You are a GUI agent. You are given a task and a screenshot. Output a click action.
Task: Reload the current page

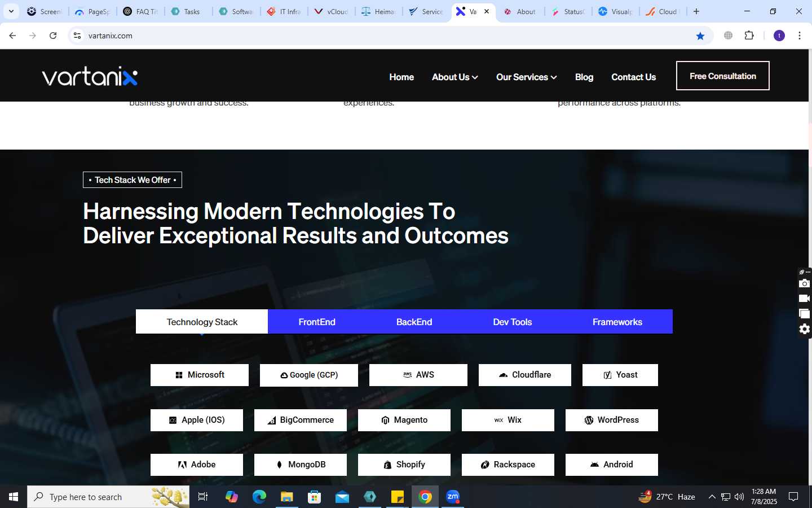pyautogui.click(x=53, y=36)
